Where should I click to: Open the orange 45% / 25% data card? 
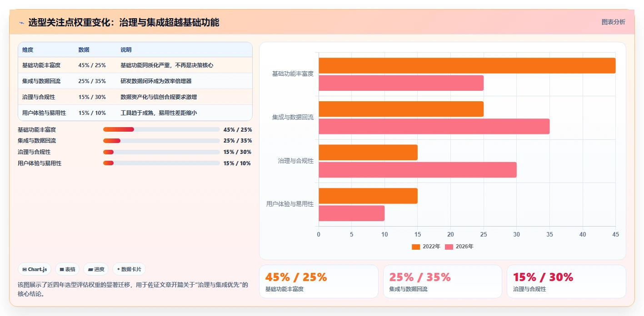[x=319, y=281]
